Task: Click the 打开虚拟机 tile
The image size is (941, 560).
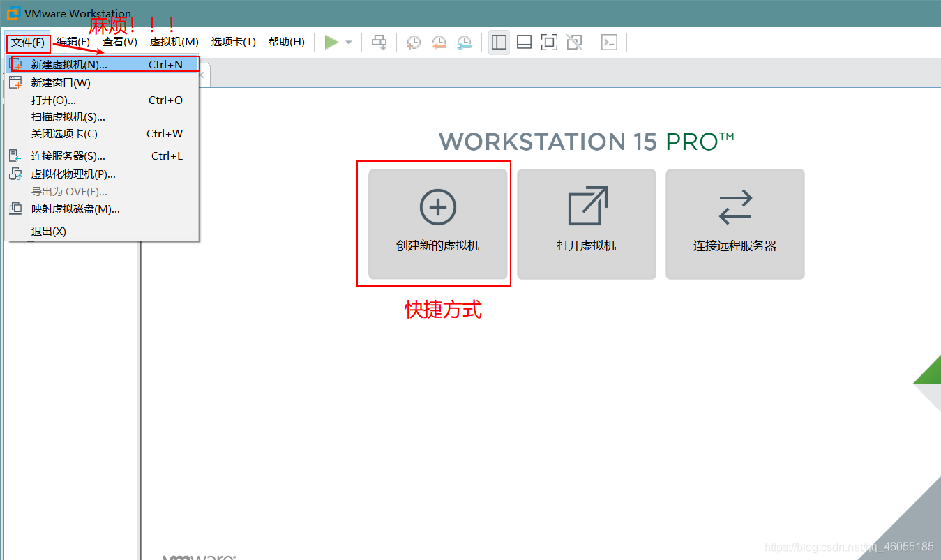Action: click(587, 224)
